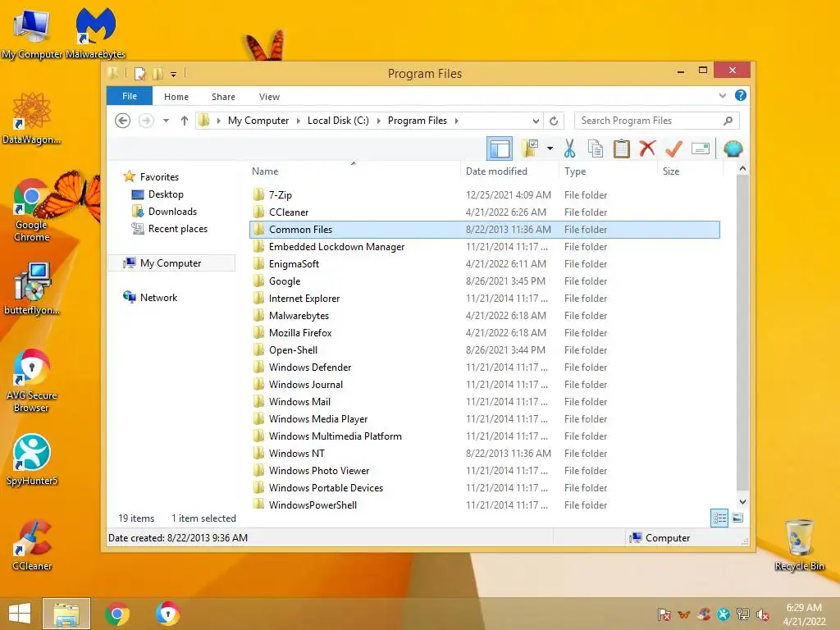Viewport: 840px width, 630px height.
Task: Toggle the navigation pane toolbar button
Action: tap(500, 148)
